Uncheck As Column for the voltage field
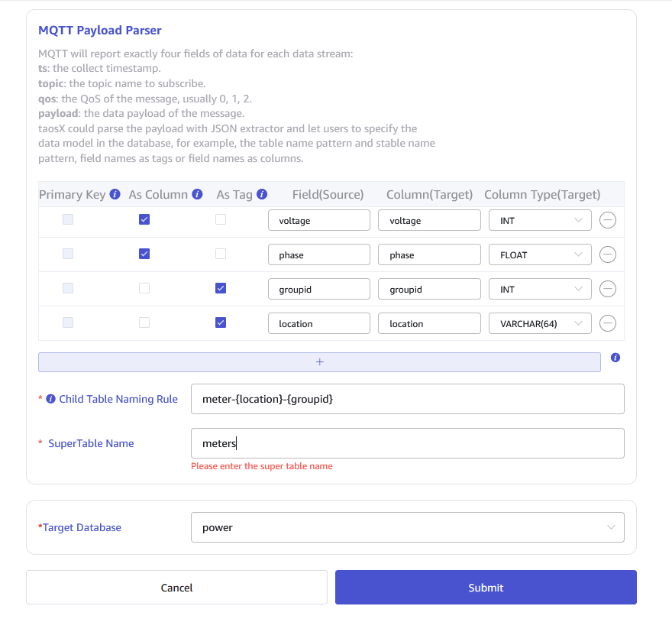Viewport: 672px width, 619px height. (x=144, y=219)
